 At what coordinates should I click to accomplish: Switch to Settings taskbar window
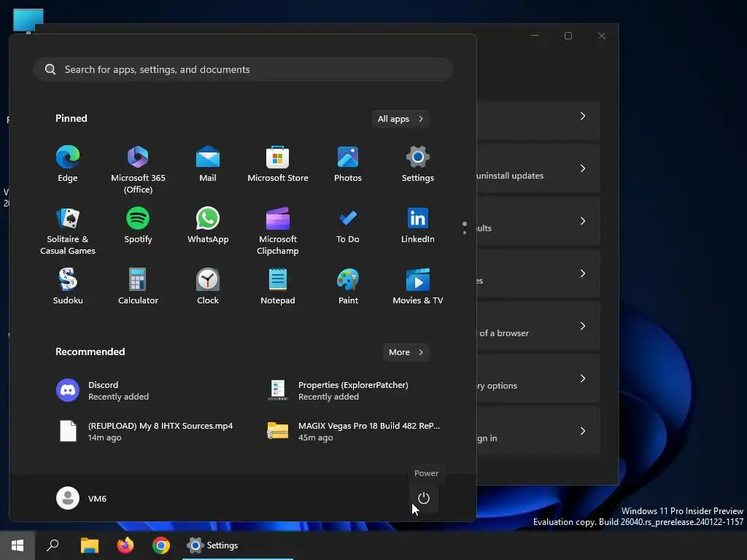pyautogui.click(x=238, y=545)
